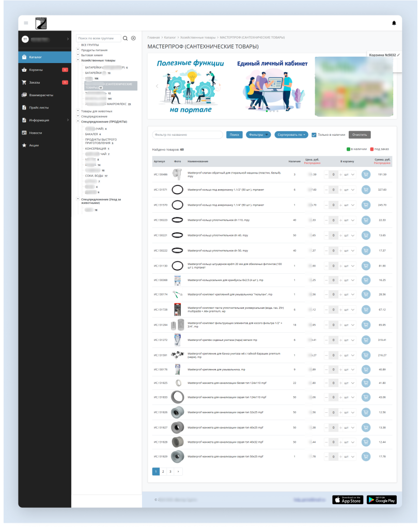Open the 'Фильтры' dropdown
The height and width of the screenshot is (529, 420).
258,135
